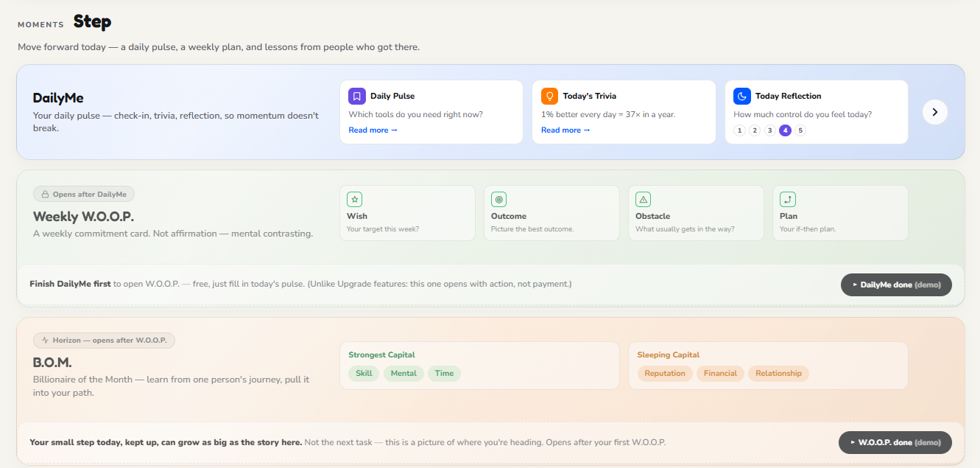
Task: Select reflection rating 4
Action: [785, 130]
